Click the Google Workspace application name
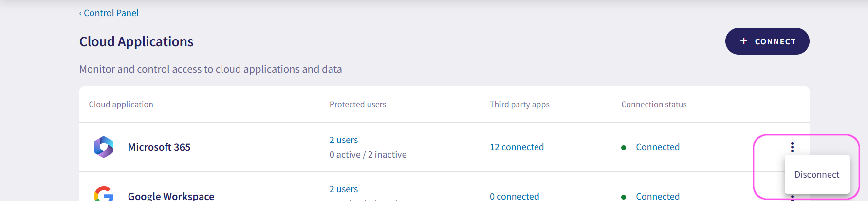The image size is (868, 201). click(171, 196)
